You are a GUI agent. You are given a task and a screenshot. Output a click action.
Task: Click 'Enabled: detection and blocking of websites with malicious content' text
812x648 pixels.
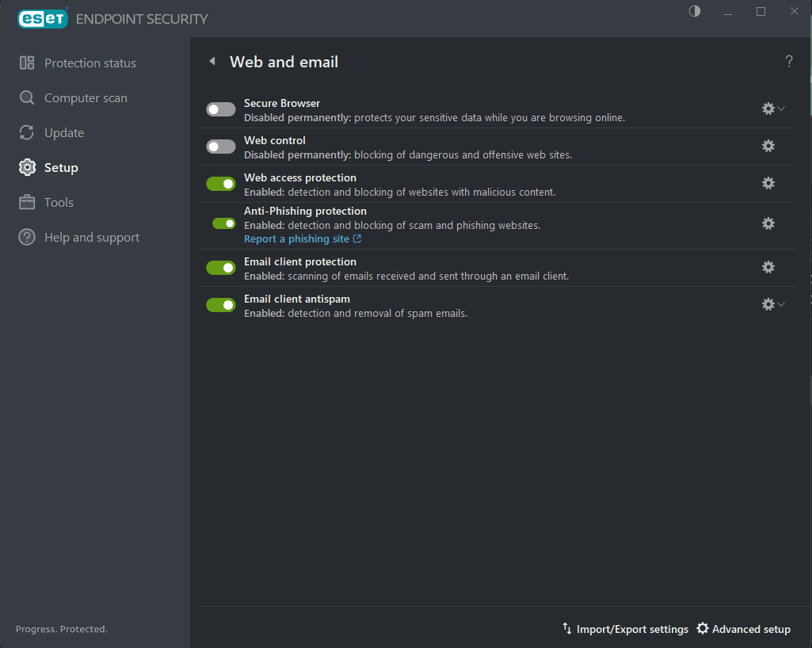click(x=399, y=192)
